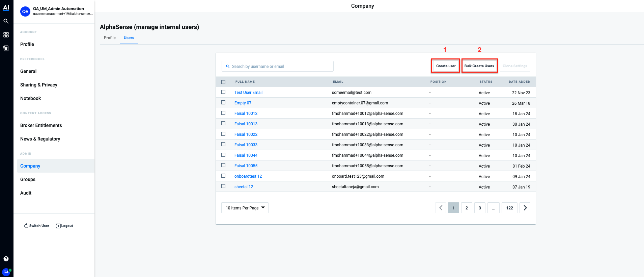
Task: Tick the Faisal 10022 checkbox
Action: (x=223, y=134)
